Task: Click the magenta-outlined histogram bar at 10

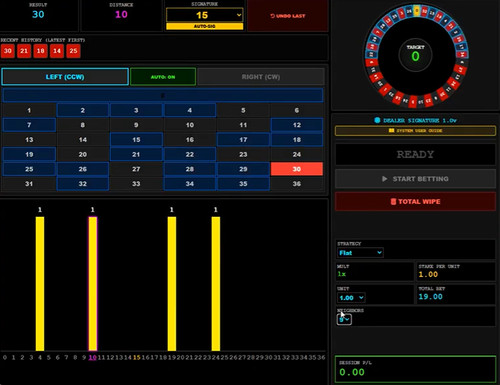Action: [93, 284]
